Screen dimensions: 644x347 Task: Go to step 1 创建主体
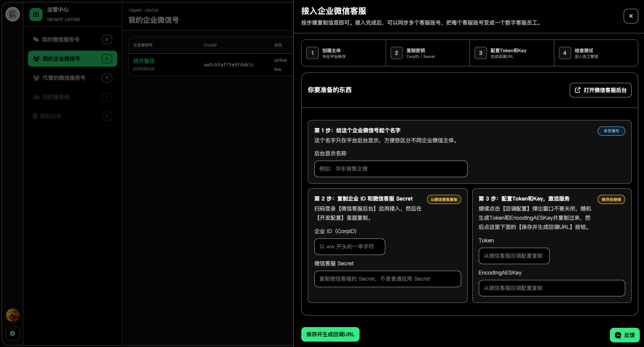click(x=343, y=53)
